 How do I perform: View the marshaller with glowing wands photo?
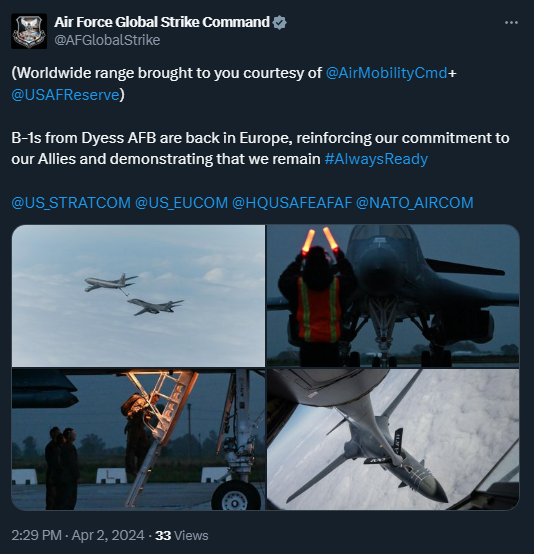point(393,296)
